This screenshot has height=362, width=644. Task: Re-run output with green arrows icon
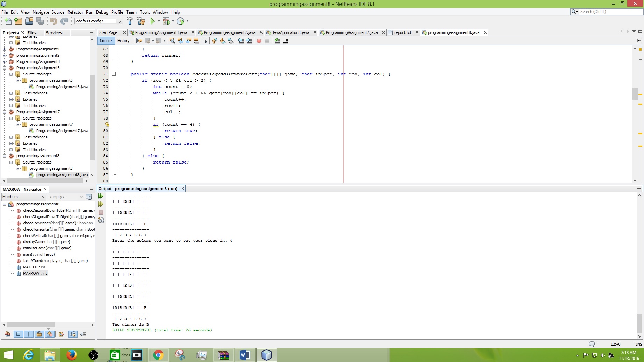pos(101,196)
